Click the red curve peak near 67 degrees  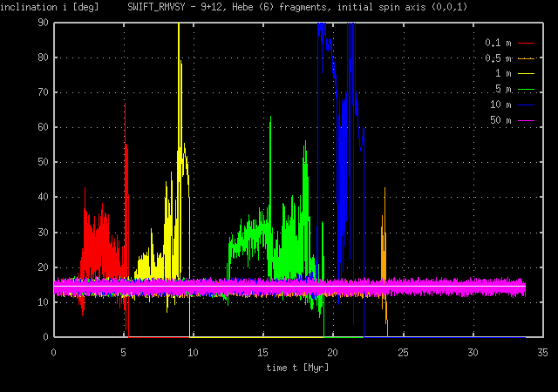point(125,104)
